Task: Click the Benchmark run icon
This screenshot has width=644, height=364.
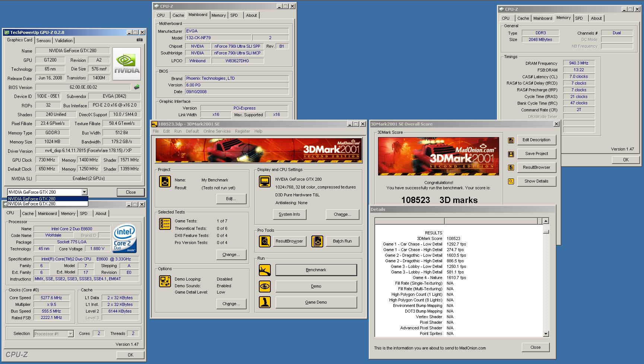Action: point(265,270)
